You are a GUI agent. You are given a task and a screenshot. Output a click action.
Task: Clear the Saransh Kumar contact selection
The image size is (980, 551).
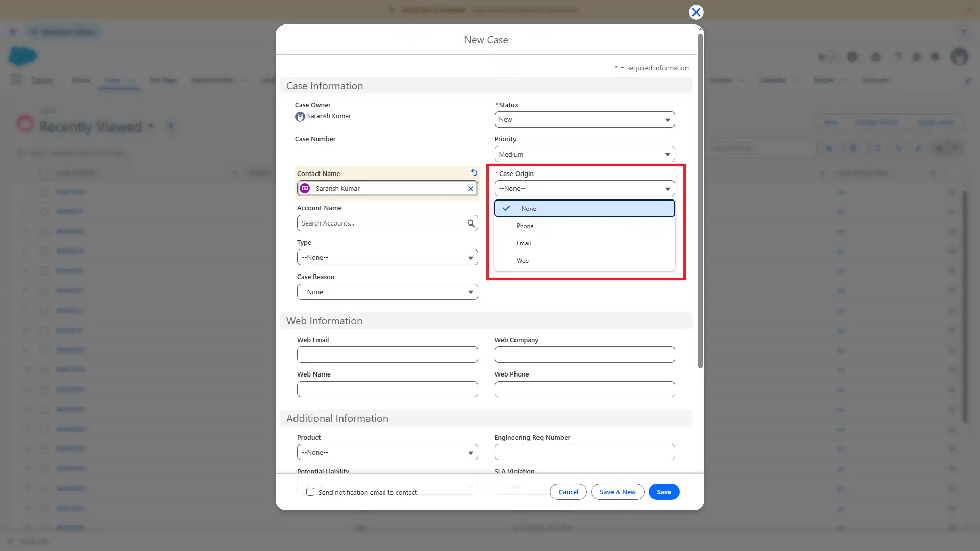471,189
